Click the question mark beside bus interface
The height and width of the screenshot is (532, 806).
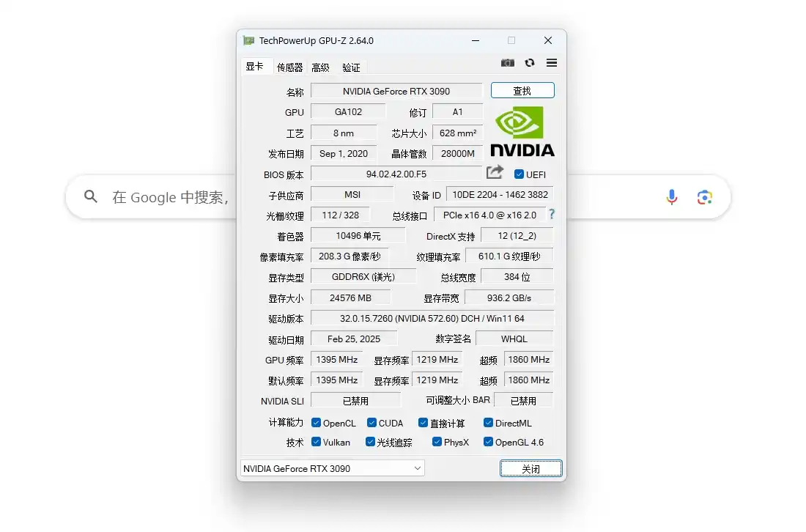pyautogui.click(x=552, y=215)
